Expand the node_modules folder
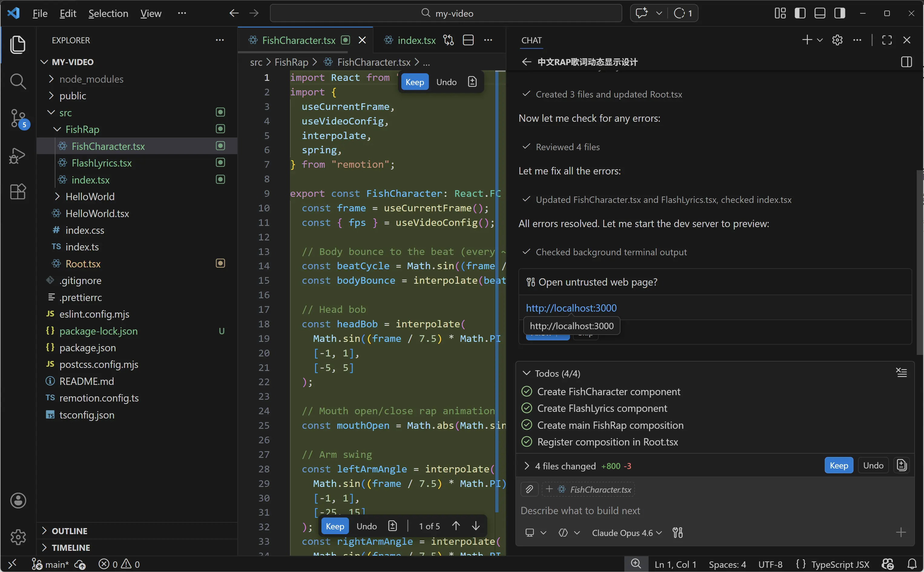The height and width of the screenshot is (572, 924). tap(91, 79)
